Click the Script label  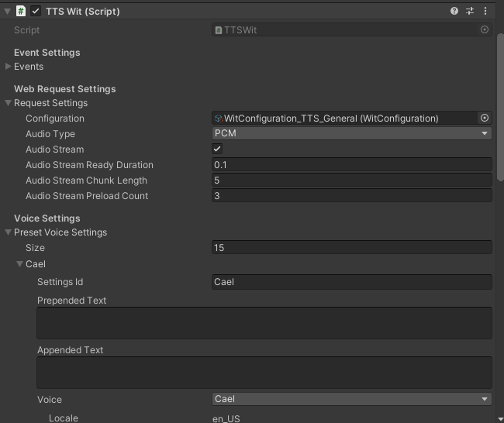pyautogui.click(x=26, y=30)
